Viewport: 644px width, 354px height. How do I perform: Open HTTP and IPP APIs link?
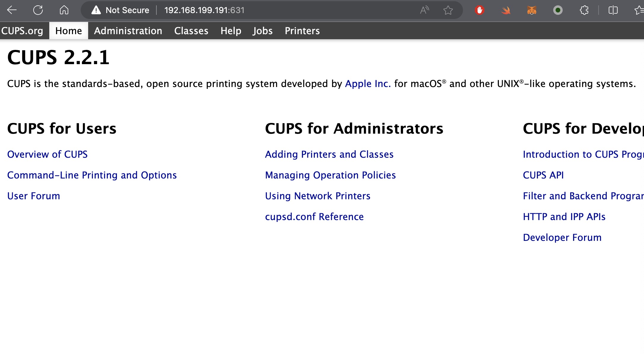[564, 217]
